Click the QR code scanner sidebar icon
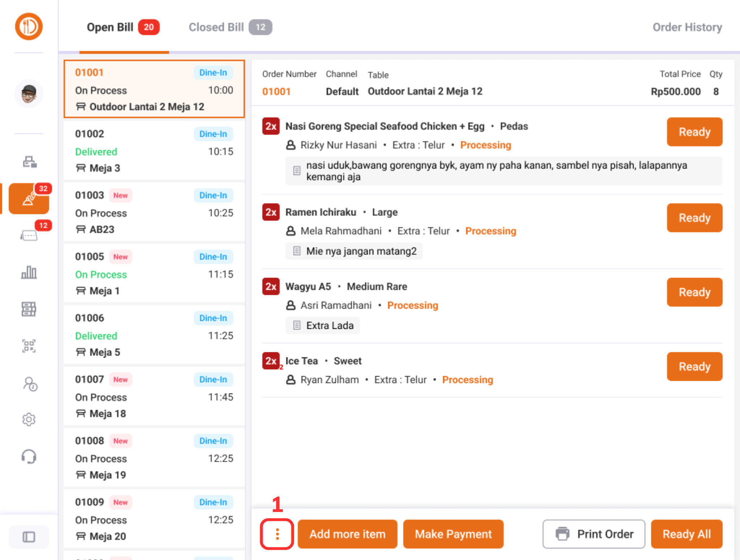The image size is (740, 560). pos(29,346)
